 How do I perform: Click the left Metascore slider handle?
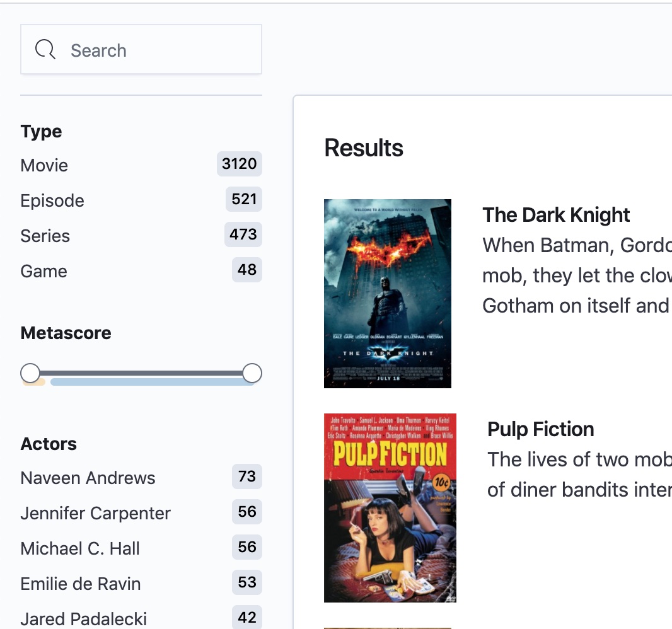(x=30, y=373)
